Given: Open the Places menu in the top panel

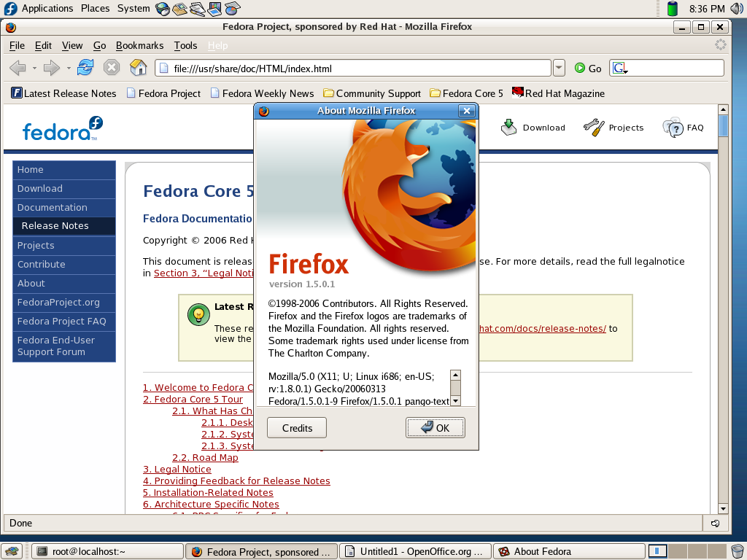Looking at the screenshot, I should [96, 9].
